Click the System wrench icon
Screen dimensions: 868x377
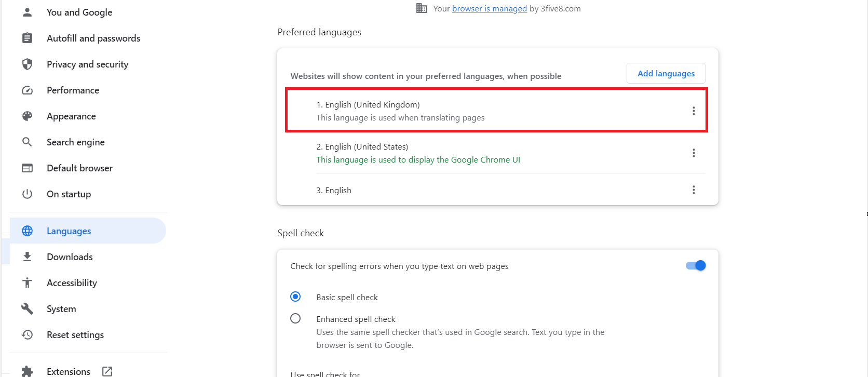(x=28, y=309)
